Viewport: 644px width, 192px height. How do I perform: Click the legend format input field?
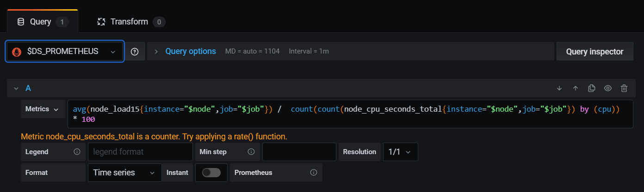coord(140,152)
